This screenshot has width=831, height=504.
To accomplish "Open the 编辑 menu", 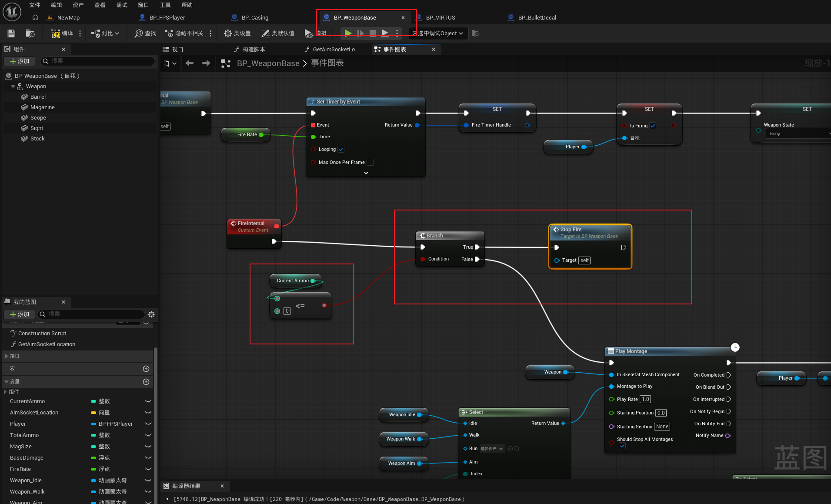I will [57, 5].
